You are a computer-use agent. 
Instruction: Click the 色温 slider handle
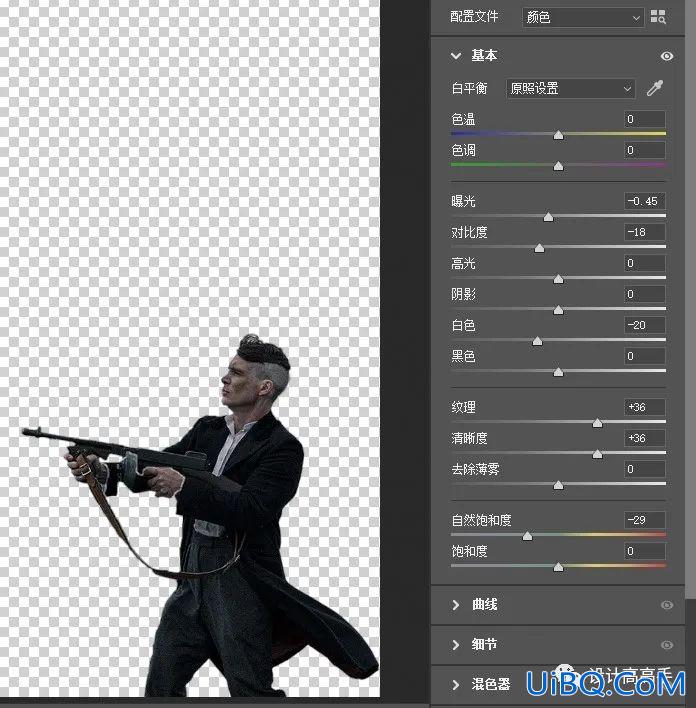pyautogui.click(x=558, y=135)
